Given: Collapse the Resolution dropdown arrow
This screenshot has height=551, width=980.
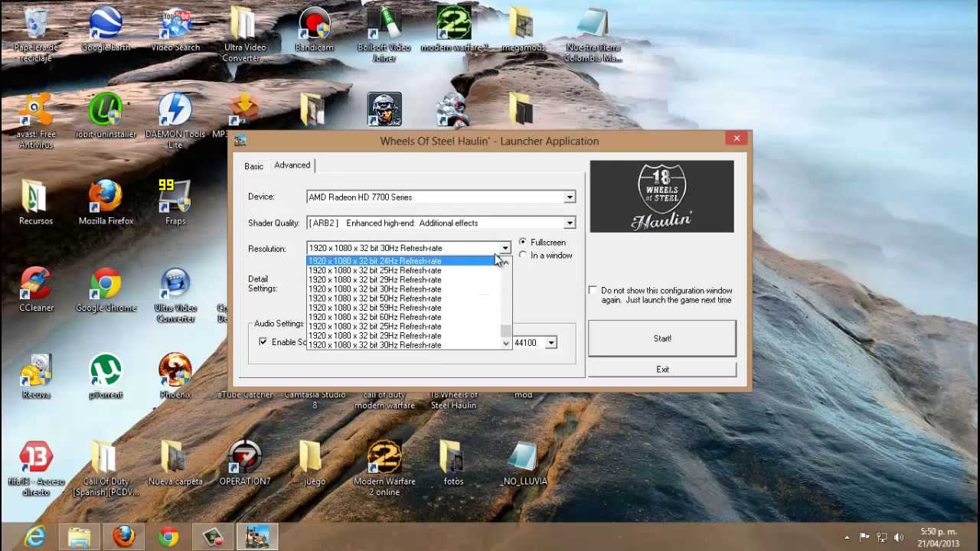Looking at the screenshot, I should click(x=505, y=248).
